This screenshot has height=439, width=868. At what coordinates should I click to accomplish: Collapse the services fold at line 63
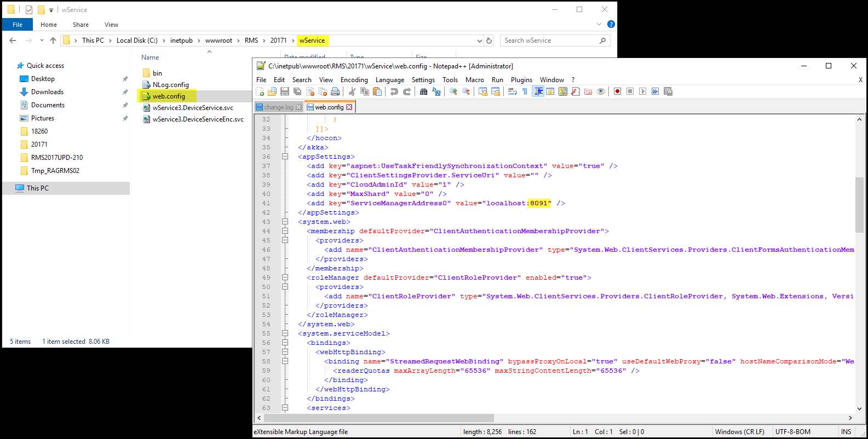(x=285, y=408)
